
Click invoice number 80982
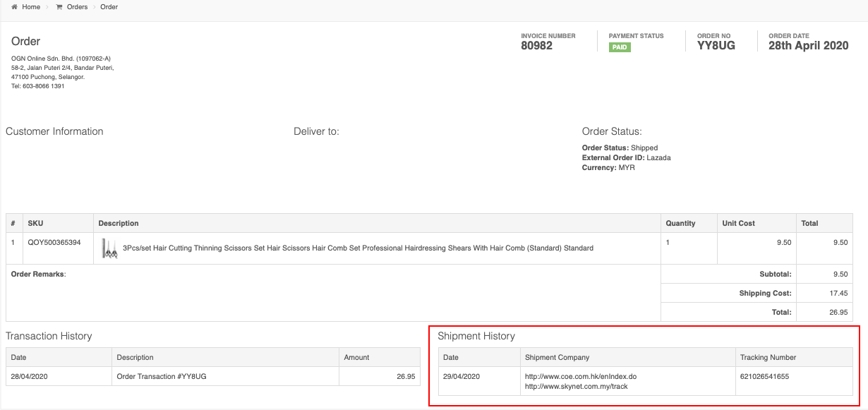tap(537, 46)
